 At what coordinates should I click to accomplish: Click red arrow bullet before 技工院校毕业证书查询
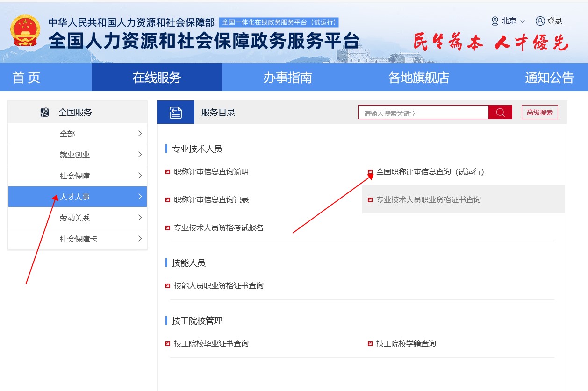(x=168, y=344)
